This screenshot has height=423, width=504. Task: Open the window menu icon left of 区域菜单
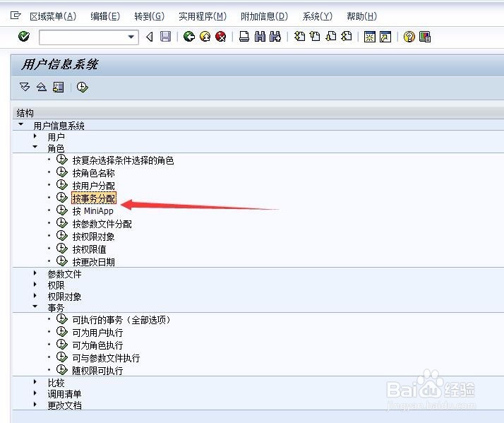click(x=16, y=15)
